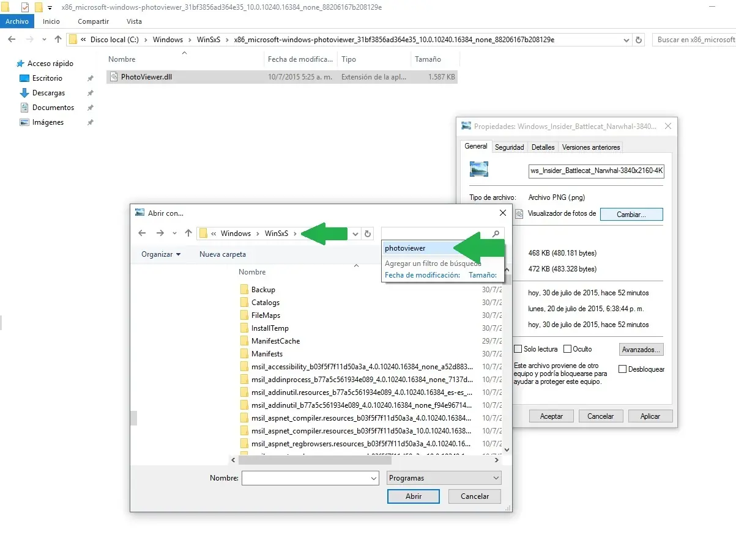Toggle the Oculto checkbox
This screenshot has height=560, width=736.
pyautogui.click(x=568, y=349)
